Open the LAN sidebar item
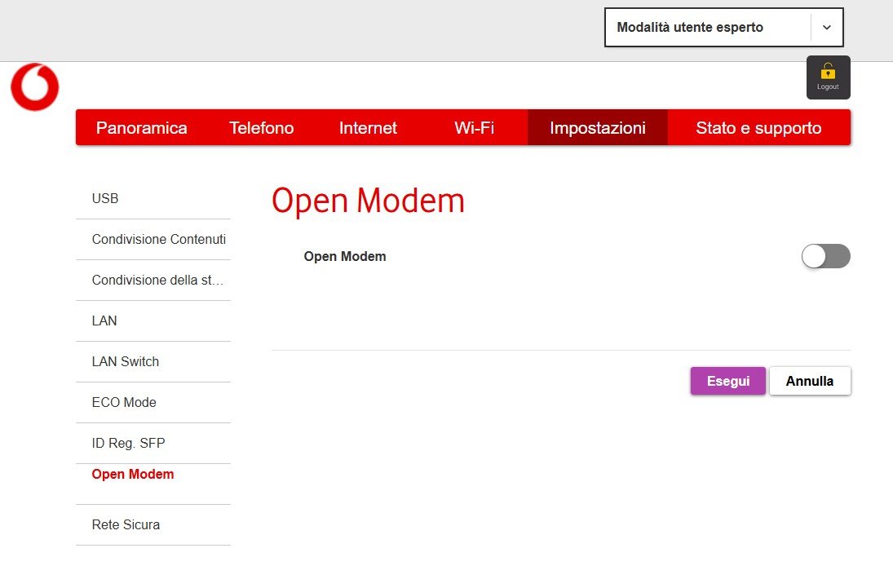Image resolution: width=893 pixels, height=588 pixels. click(153, 321)
